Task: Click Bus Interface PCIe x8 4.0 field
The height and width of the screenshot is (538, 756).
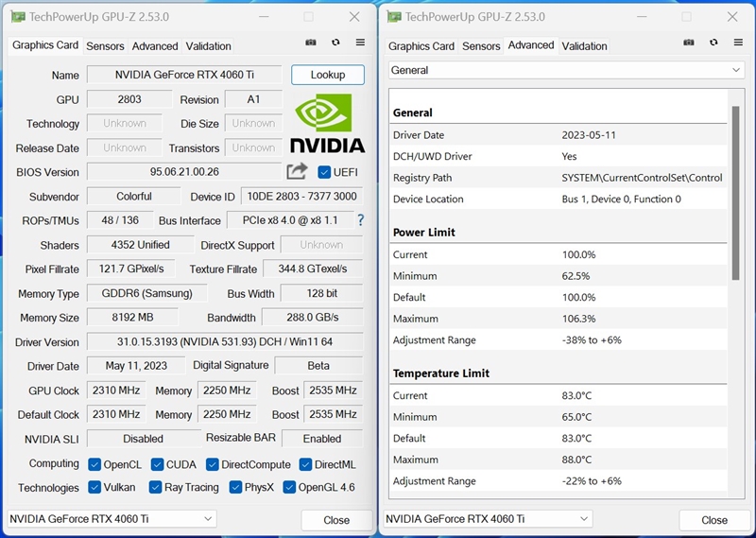Action: (x=290, y=220)
